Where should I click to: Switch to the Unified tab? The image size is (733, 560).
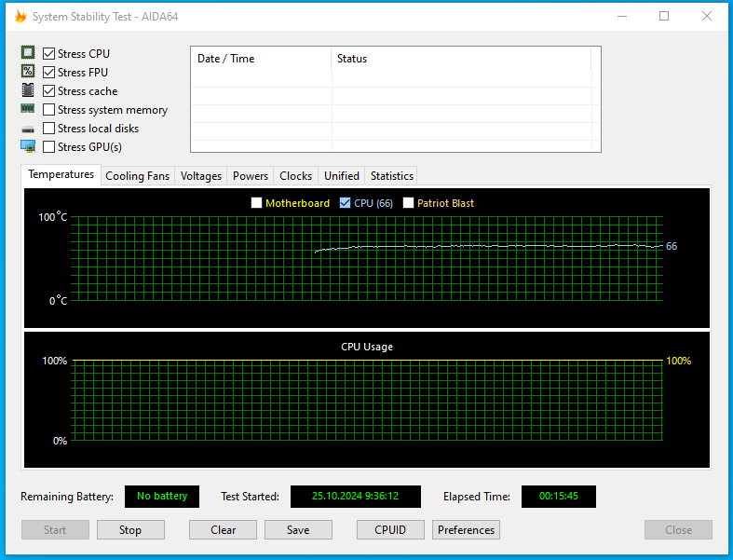click(342, 176)
